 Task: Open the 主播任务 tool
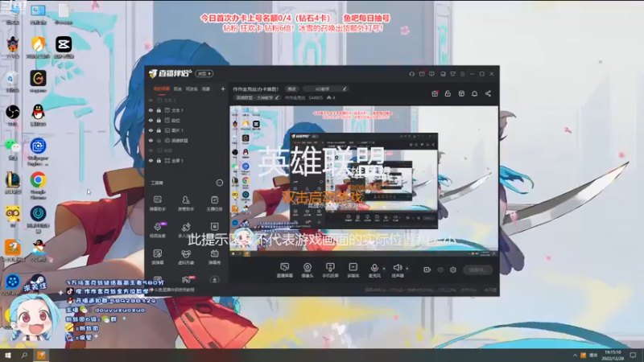click(214, 204)
